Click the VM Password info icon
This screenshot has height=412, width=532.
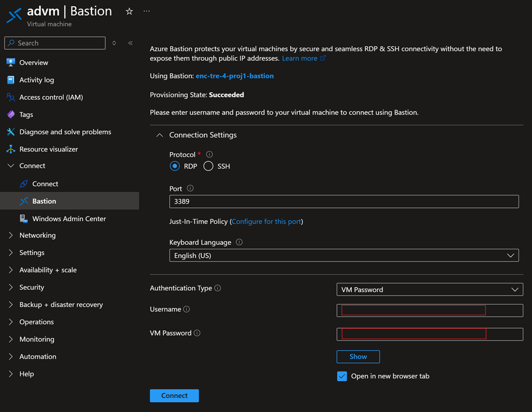point(197,333)
